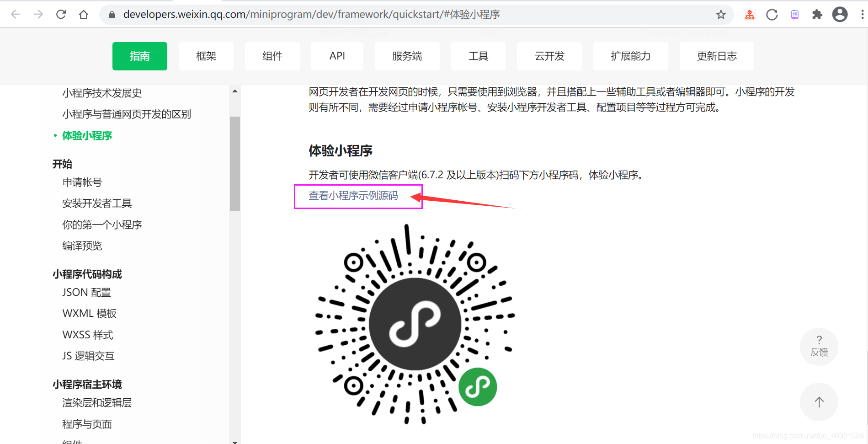Image resolution: width=868 pixels, height=444 pixels.
Task: Click the 开始 section heading
Action: (x=62, y=164)
